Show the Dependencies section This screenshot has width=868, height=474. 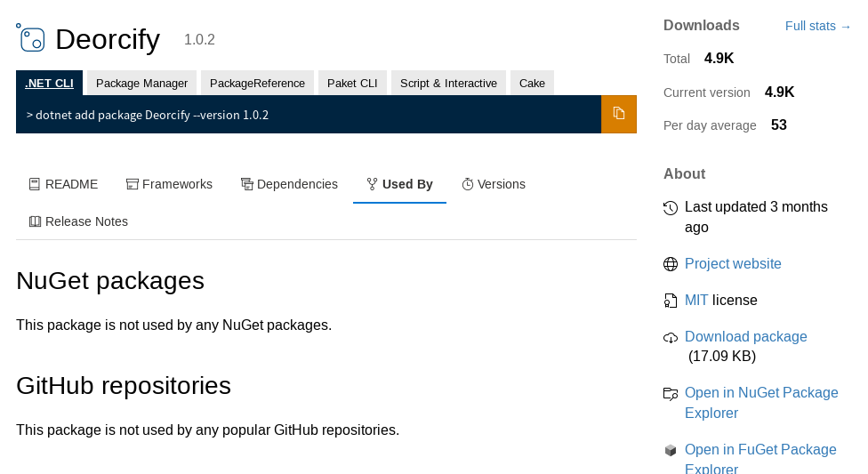click(x=289, y=184)
